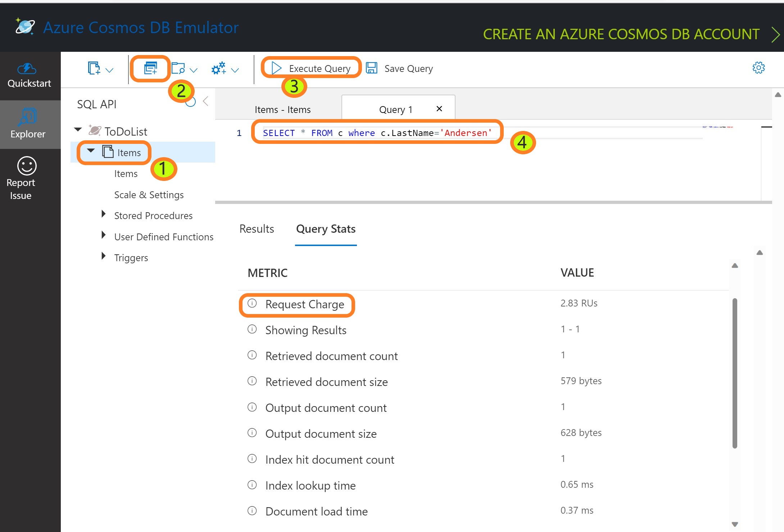Switch to the Results tab
Viewport: 784px width, 532px height.
[x=257, y=229]
